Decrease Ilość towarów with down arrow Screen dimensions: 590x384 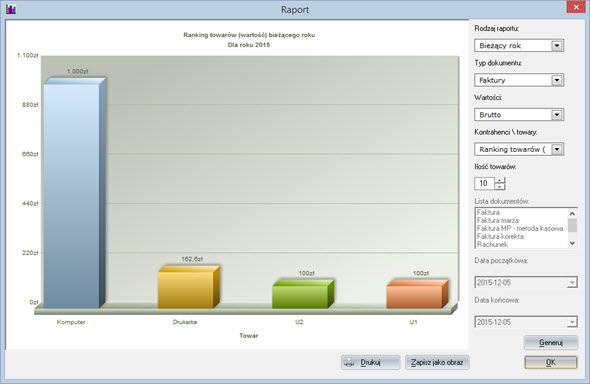500,187
